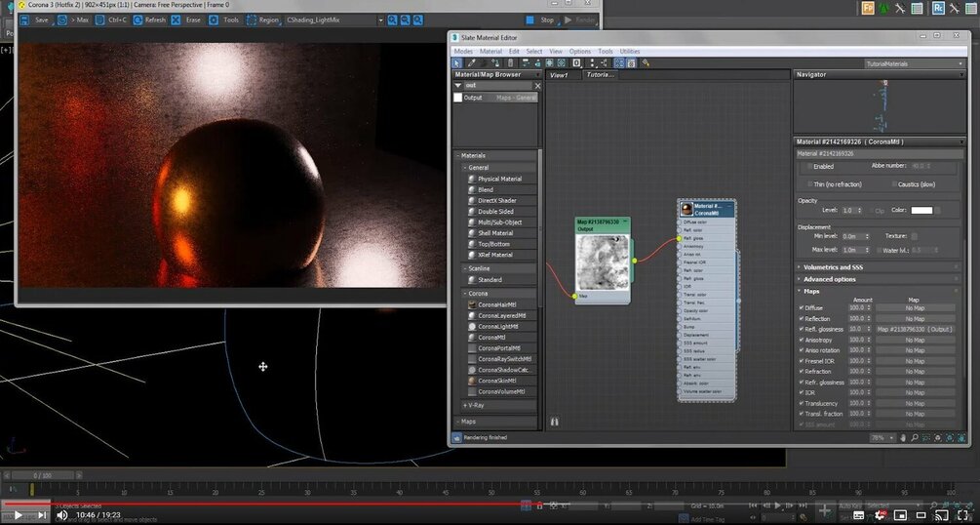Image resolution: width=980 pixels, height=525 pixels.
Task: Click the Corona zoom out magnifier icon
Action: (405, 20)
